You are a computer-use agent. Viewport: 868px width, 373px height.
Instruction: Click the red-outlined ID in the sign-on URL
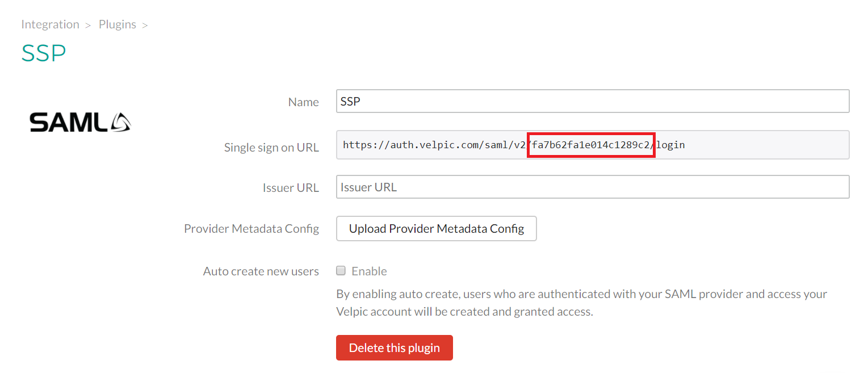(x=591, y=145)
